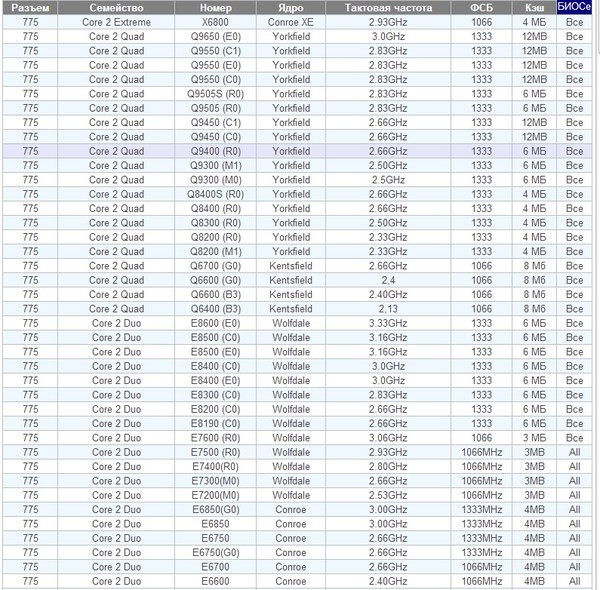Click the 3 МБ cache cell

tap(534, 438)
